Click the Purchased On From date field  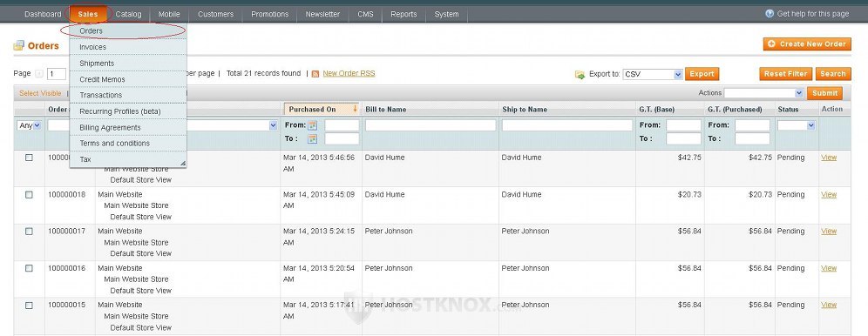coord(342,125)
